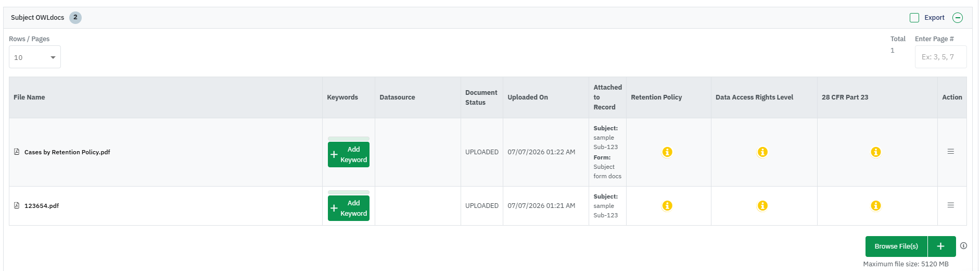Open action menu for 123654.pdf row

click(x=951, y=205)
